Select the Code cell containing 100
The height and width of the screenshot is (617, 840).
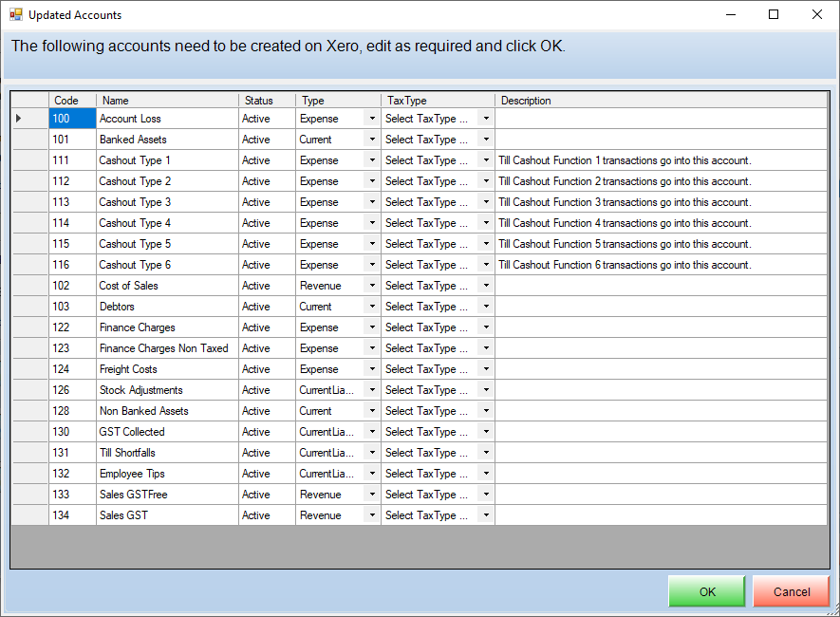click(x=72, y=119)
